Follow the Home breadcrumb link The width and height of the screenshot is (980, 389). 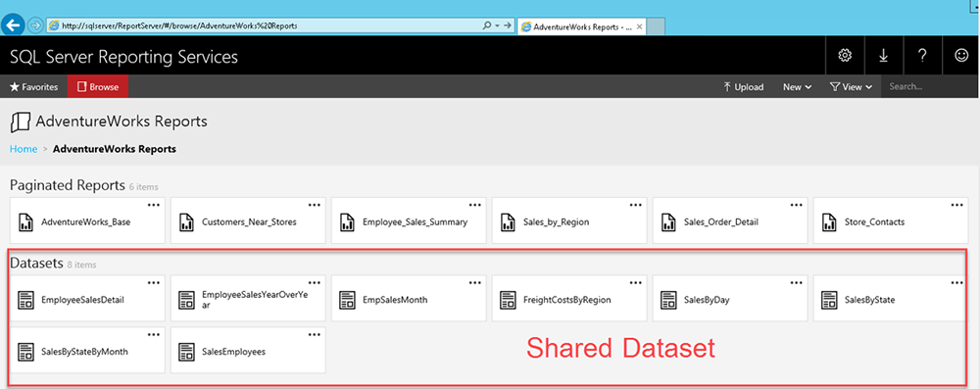click(x=24, y=149)
